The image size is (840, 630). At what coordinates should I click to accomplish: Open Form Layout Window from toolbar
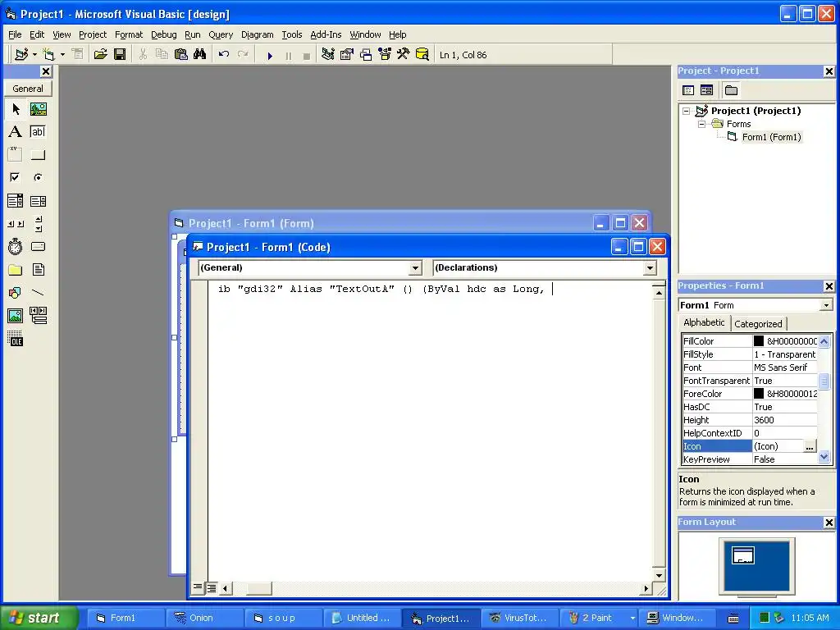pos(365,55)
